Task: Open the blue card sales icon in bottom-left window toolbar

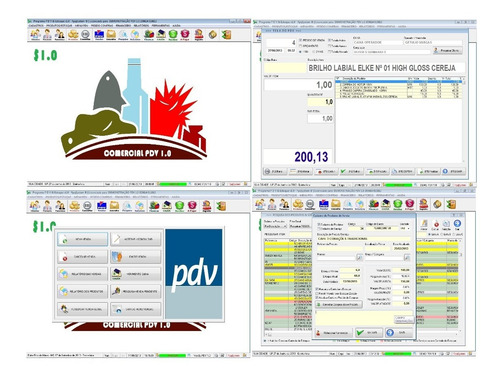Action: point(102,206)
